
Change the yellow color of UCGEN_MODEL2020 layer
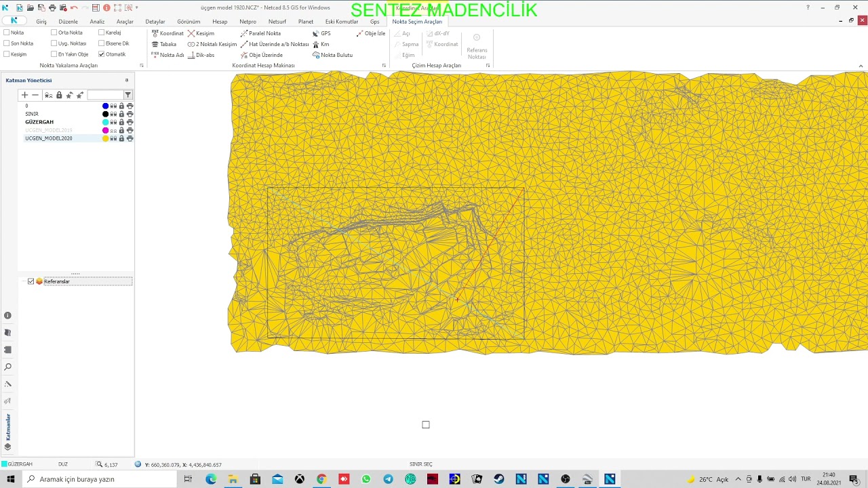tap(105, 138)
